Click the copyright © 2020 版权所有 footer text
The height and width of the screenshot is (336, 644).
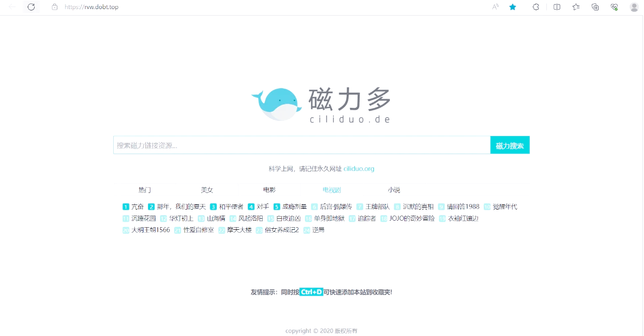(x=321, y=331)
